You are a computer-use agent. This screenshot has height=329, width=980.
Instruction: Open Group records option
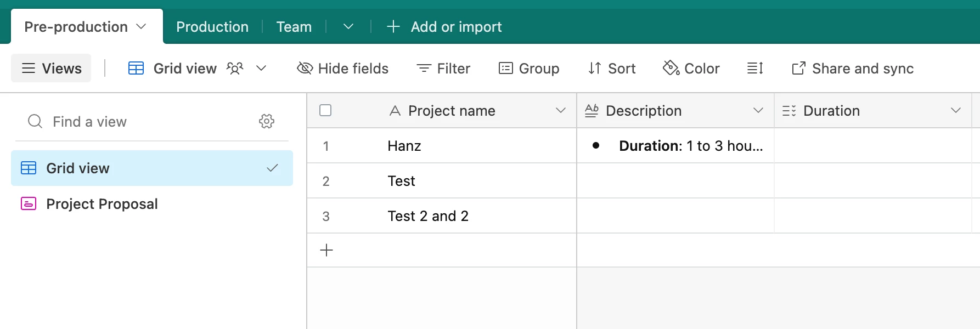pos(529,69)
